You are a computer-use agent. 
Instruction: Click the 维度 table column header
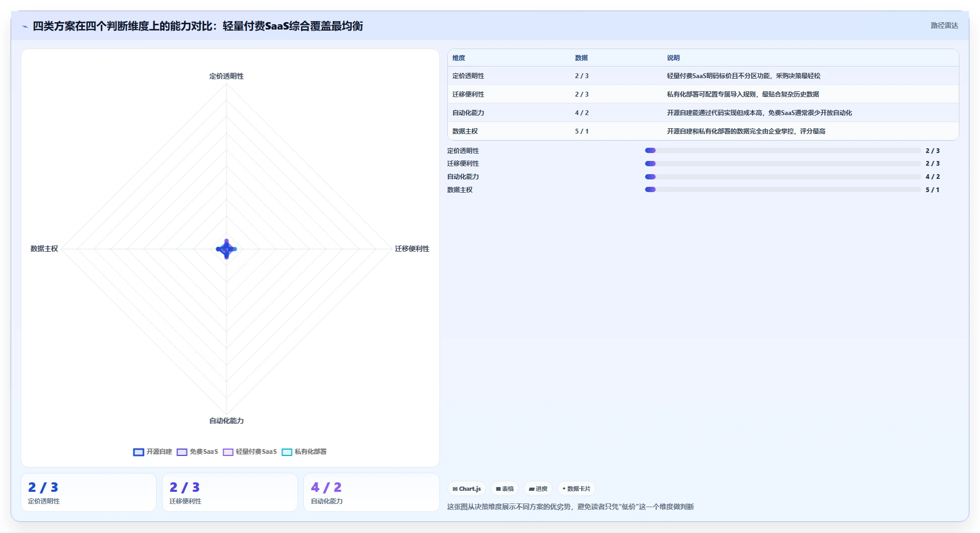(x=459, y=58)
